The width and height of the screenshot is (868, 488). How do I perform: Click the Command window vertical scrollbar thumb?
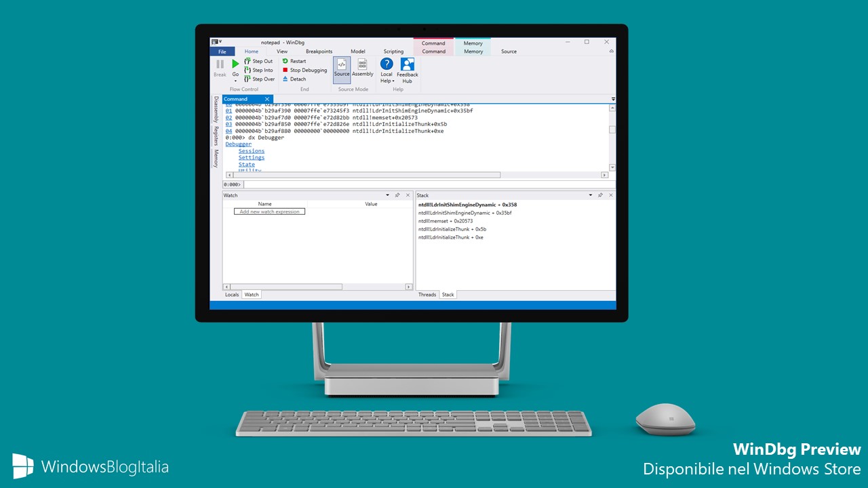(x=612, y=130)
